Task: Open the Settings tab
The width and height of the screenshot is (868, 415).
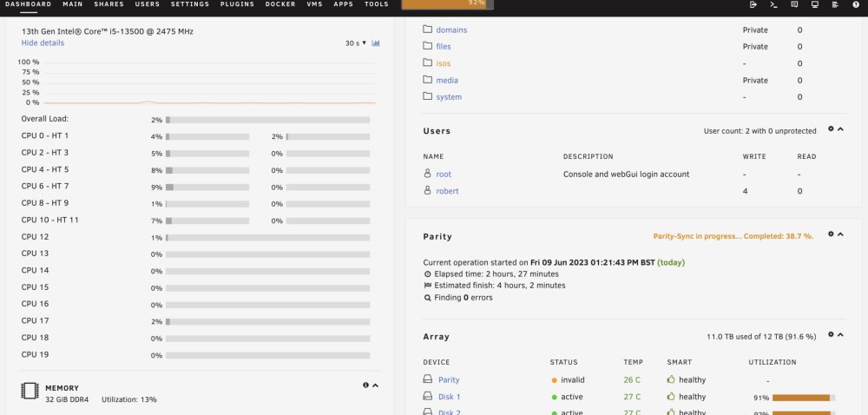Action: tap(190, 4)
